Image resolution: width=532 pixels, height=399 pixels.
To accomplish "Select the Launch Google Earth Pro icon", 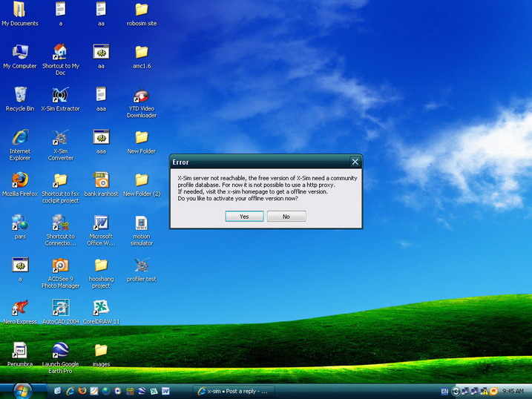I will pos(60,350).
